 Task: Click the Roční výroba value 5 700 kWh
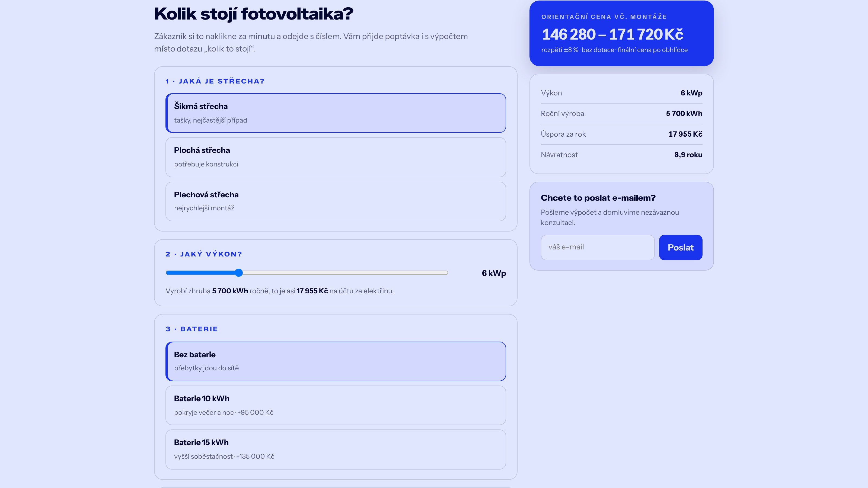click(684, 114)
